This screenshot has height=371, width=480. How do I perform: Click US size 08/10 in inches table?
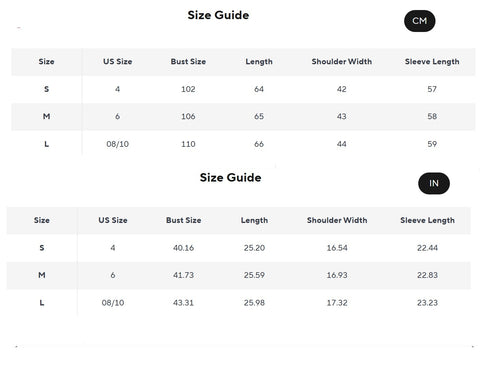coord(113,303)
